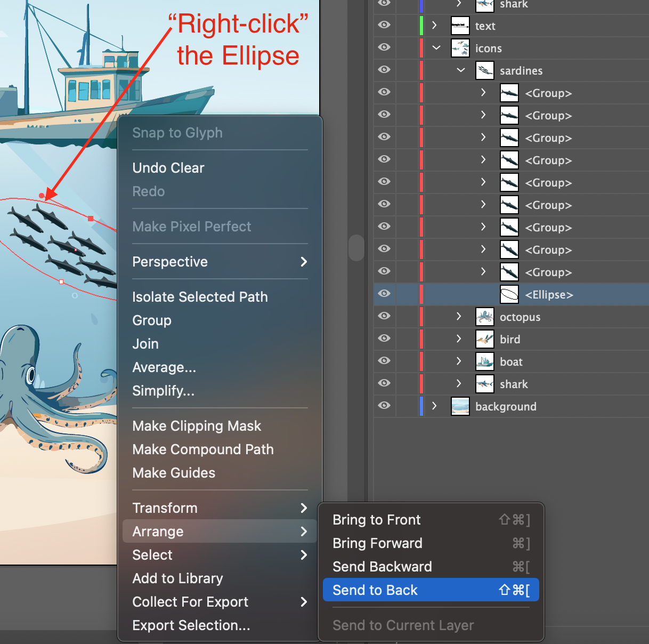Screen dimensions: 649x644
Task: Hide the text layer
Action: pos(384,25)
